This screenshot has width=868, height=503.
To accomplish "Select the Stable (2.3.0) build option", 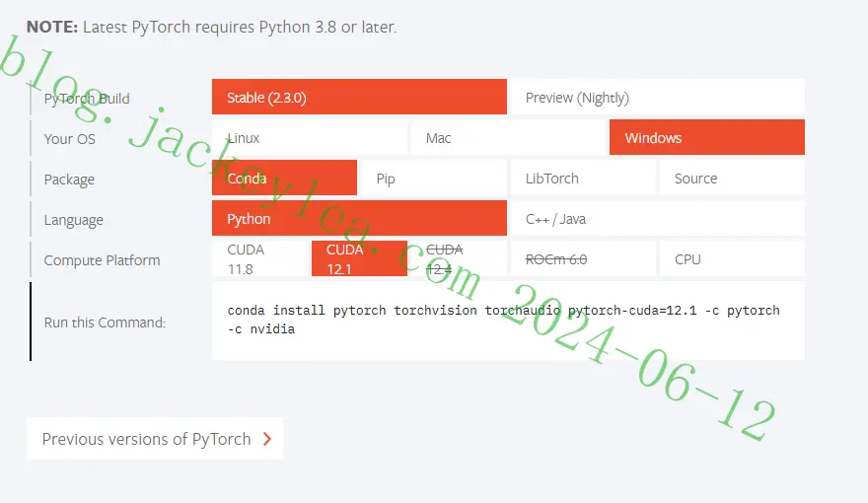I will pyautogui.click(x=359, y=97).
